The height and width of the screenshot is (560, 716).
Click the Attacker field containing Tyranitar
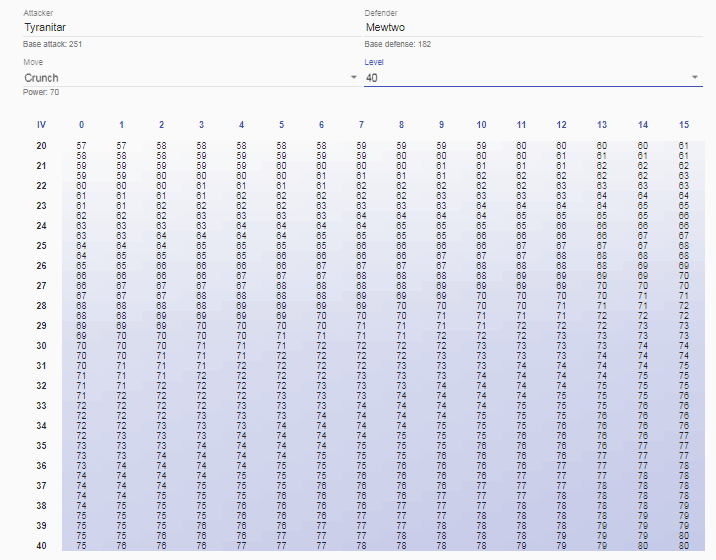coord(192,27)
